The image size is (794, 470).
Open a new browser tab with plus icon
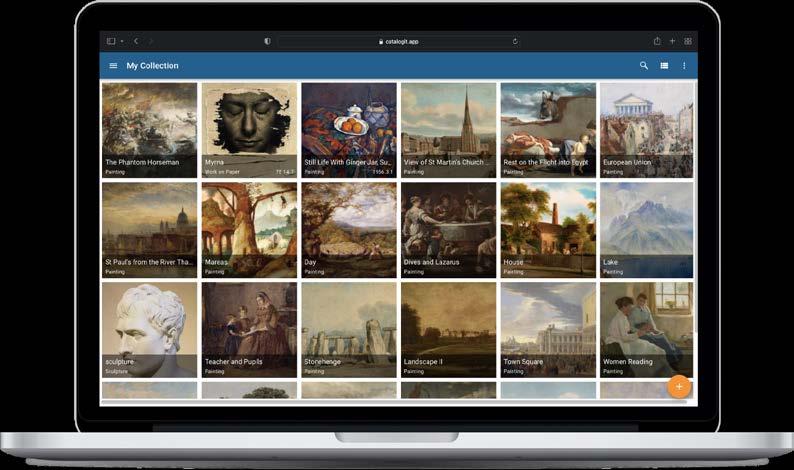pos(672,41)
